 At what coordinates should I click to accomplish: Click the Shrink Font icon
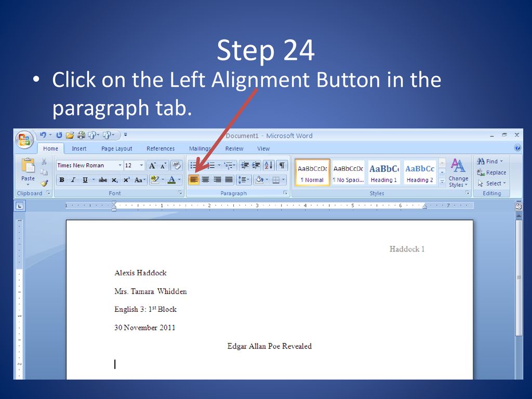point(163,166)
